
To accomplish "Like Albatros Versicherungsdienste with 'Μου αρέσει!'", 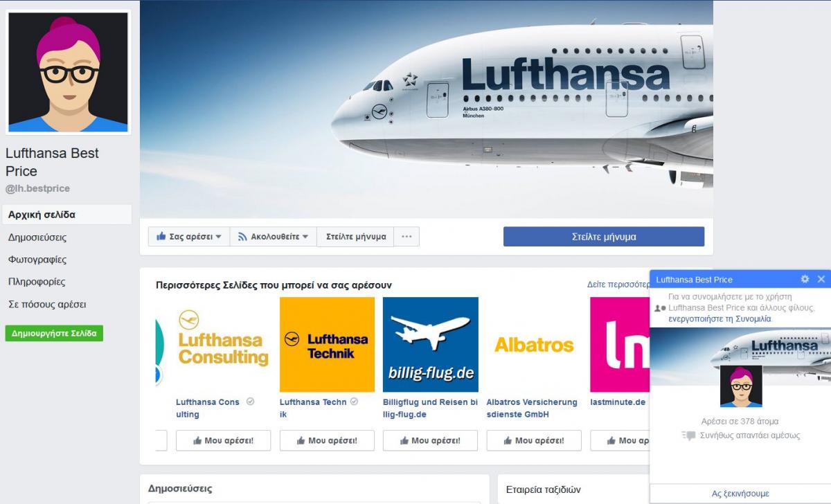I will click(534, 440).
